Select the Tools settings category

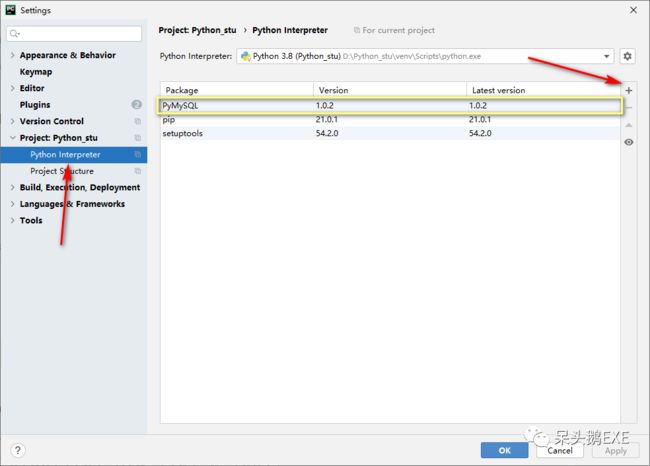(x=31, y=221)
